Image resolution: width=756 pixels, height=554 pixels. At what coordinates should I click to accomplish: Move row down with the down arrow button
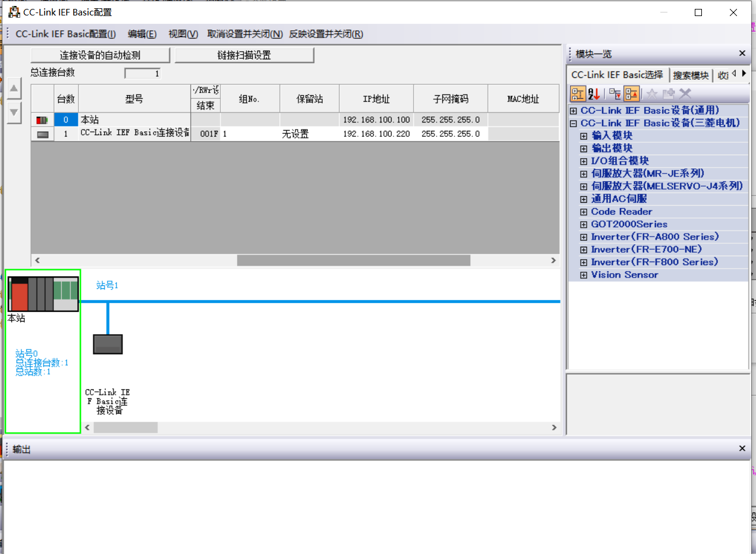[15, 112]
